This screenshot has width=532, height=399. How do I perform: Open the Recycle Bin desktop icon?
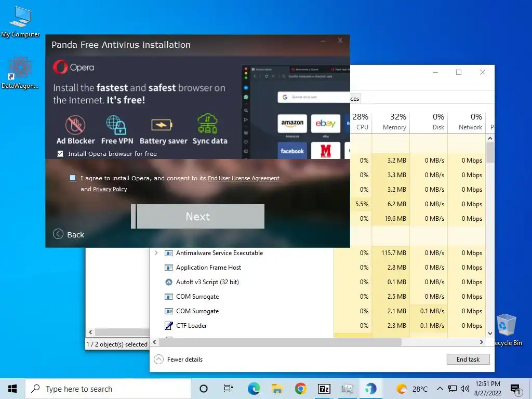coord(507,330)
